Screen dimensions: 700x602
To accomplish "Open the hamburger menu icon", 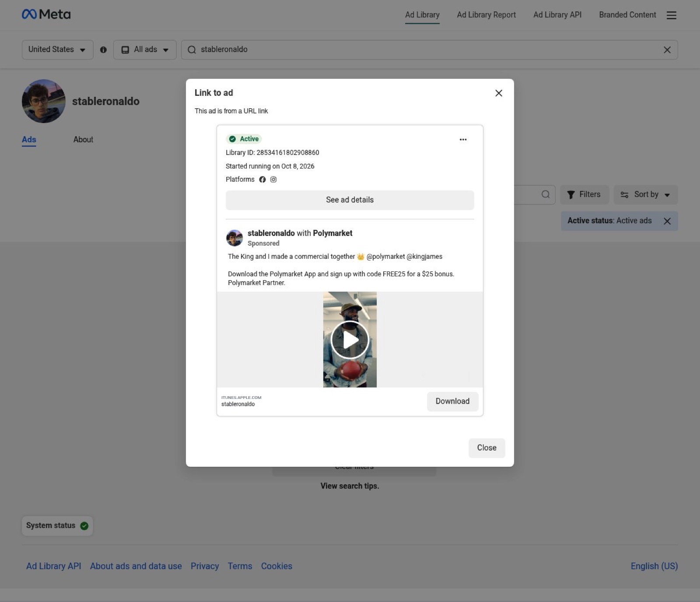I will tap(671, 15).
